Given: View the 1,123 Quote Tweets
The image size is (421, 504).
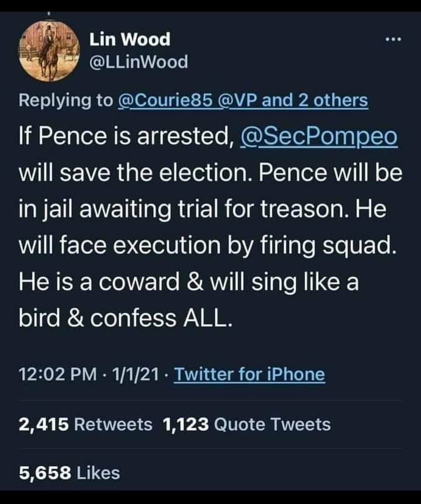Looking at the screenshot, I should pos(247,424).
